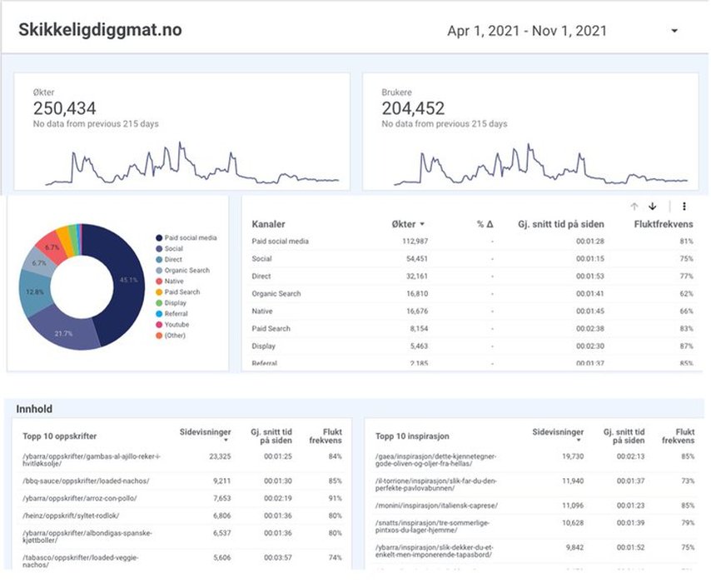Click the downward arrow icon above Fluktfrekvens column
The image size is (711, 588).
tap(653, 206)
